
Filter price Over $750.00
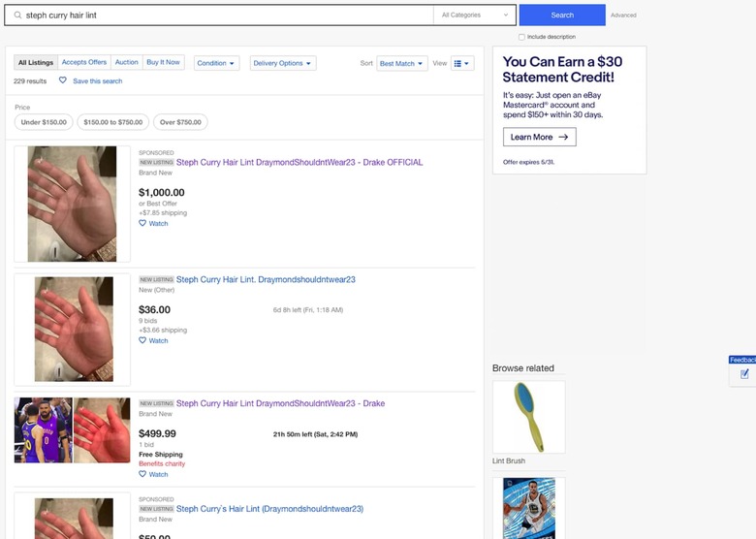point(180,122)
